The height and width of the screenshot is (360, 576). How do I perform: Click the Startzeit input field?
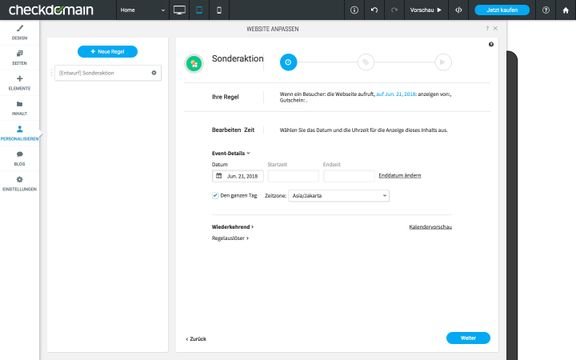point(293,176)
